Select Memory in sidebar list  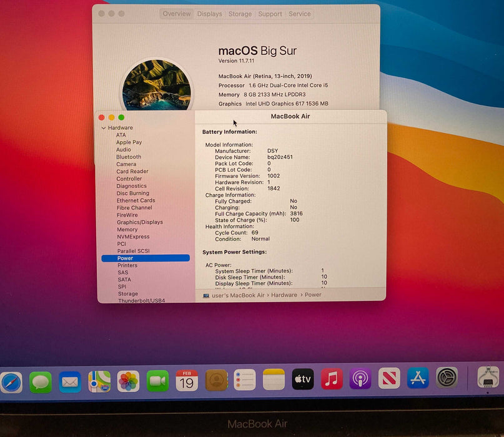(127, 230)
